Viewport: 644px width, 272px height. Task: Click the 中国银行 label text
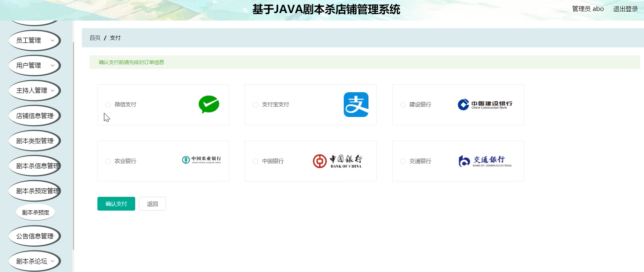tap(273, 161)
